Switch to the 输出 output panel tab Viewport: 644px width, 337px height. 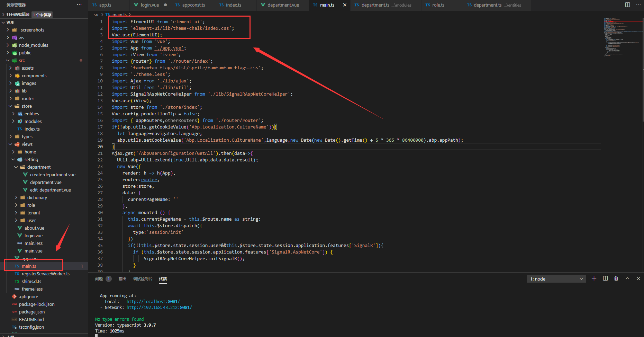122,278
